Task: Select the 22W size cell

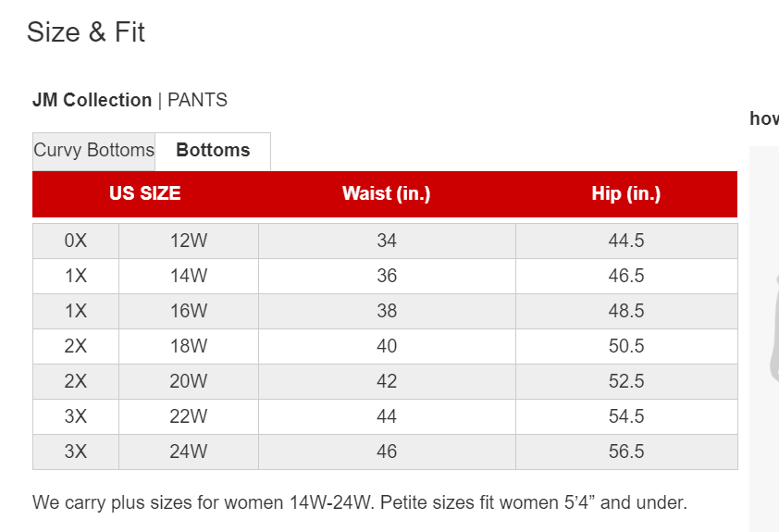Action: click(x=189, y=416)
